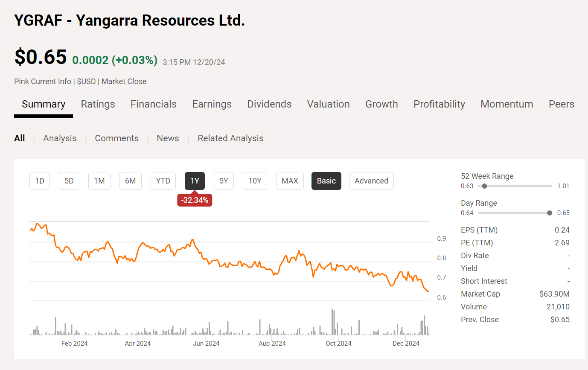Viewport: 588px width, 370px height.
Task: Filter feed by News
Action: click(168, 138)
